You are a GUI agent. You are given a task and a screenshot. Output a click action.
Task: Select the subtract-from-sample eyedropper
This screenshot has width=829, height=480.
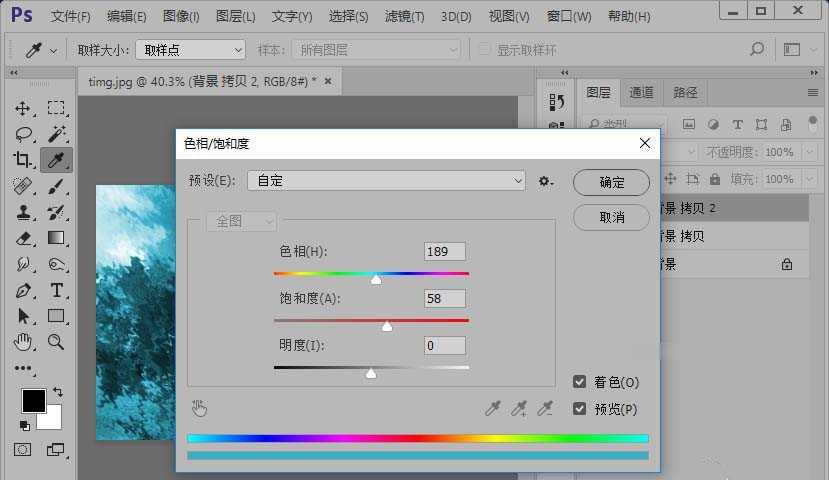click(545, 408)
